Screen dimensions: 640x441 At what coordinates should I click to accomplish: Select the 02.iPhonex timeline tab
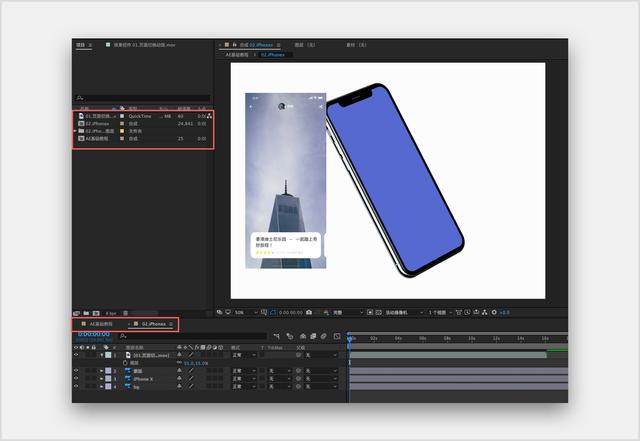click(x=153, y=324)
